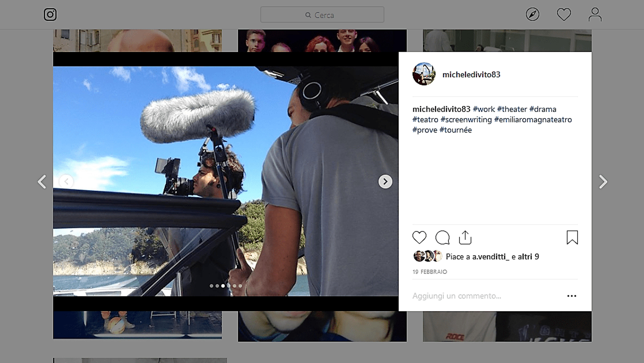Go to next post arrow
The height and width of the screenshot is (363, 644).
point(603,182)
